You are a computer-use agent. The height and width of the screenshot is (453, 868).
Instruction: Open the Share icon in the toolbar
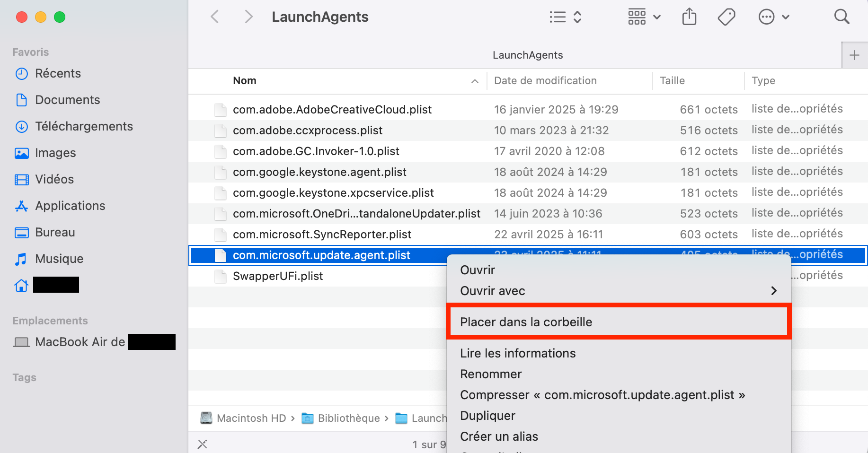689,17
